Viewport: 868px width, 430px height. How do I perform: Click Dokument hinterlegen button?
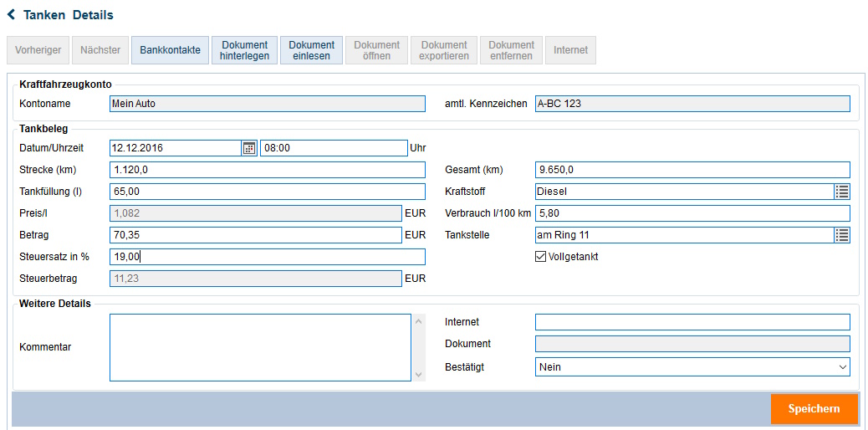click(244, 50)
